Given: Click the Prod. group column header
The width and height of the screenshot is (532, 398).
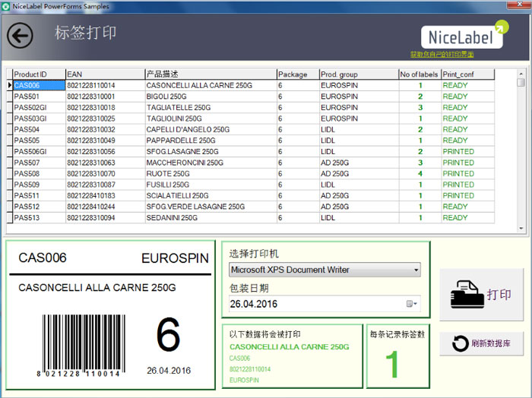Looking at the screenshot, I should (x=359, y=74).
